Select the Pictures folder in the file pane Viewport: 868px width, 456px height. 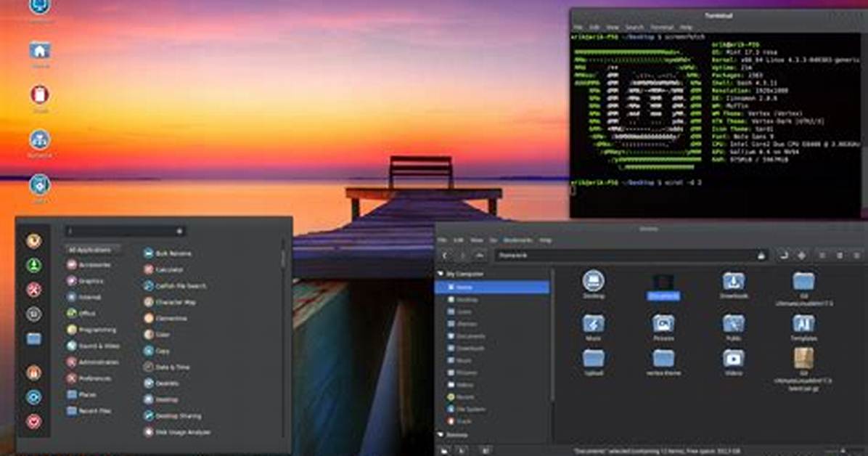point(663,327)
